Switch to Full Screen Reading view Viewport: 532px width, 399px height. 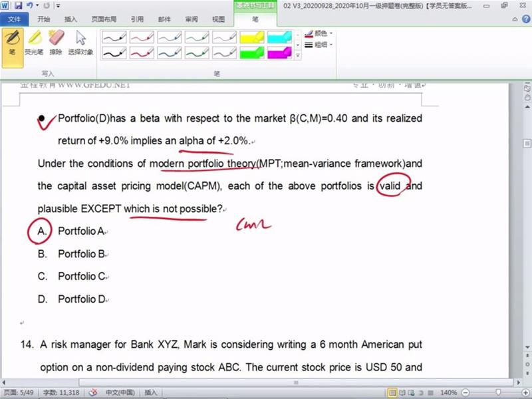(404, 392)
